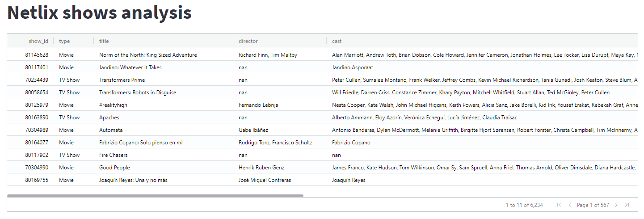This screenshot has width=644, height=219.
Task: Select show_id cell 80164077
Action: pyautogui.click(x=37, y=143)
